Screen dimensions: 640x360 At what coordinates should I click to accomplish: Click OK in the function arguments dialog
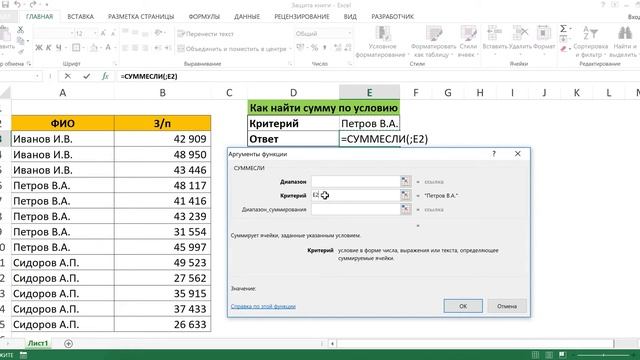point(463,306)
